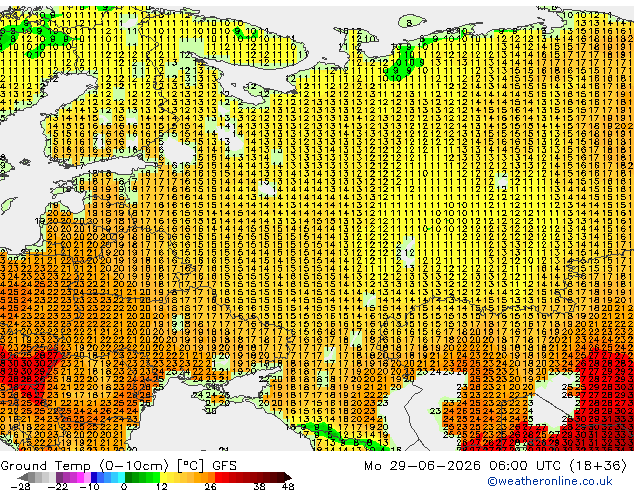The image size is (634, 490).
Task: Click the dark purple legend swatch above -22
Action: click(59, 477)
